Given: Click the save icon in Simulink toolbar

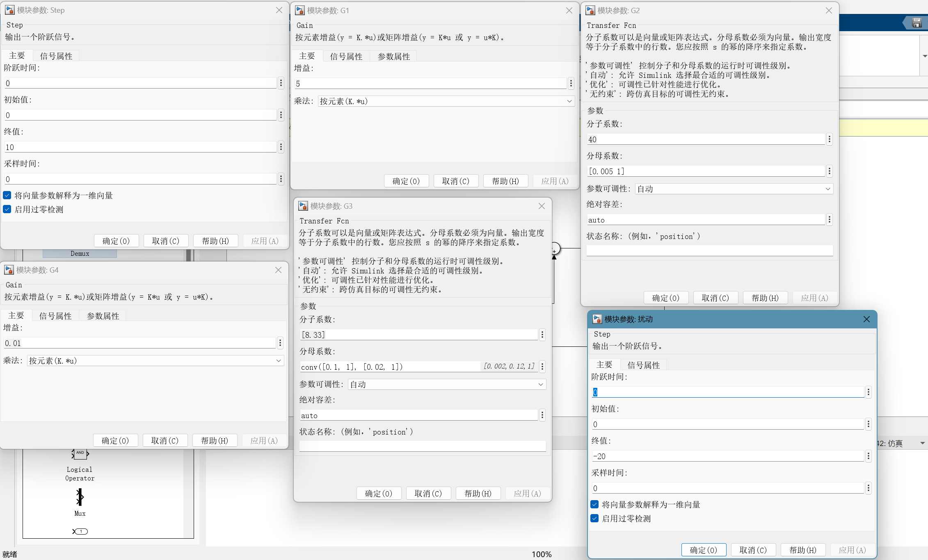Looking at the screenshot, I should pyautogui.click(x=917, y=23).
